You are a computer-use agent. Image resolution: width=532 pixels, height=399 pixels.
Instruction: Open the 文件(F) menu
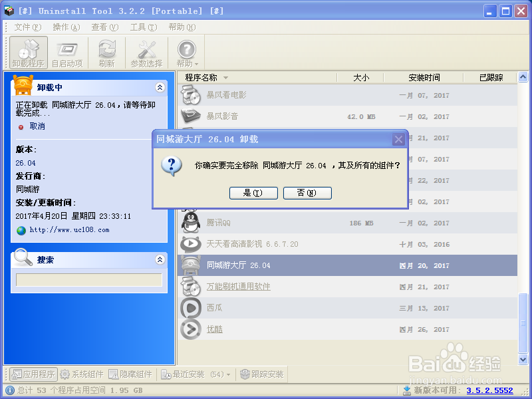27,27
